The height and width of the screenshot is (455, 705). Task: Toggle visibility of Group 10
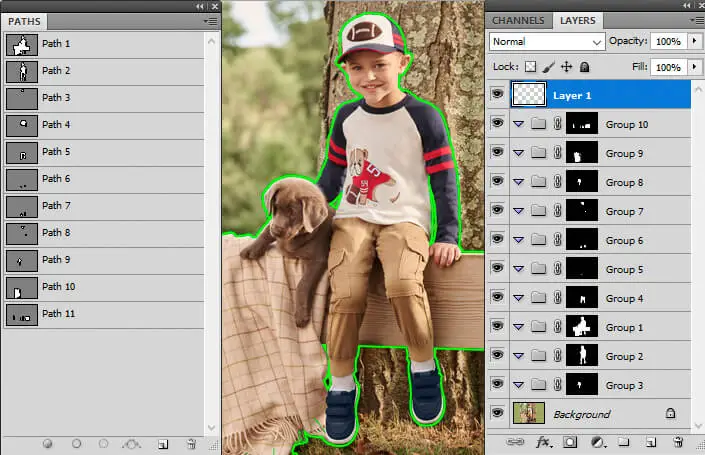pyautogui.click(x=497, y=124)
